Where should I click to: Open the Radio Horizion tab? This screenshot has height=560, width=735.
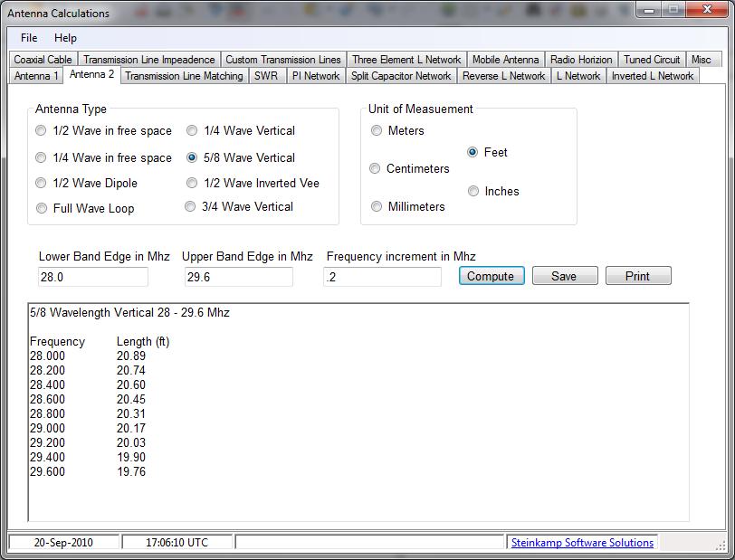click(x=581, y=60)
